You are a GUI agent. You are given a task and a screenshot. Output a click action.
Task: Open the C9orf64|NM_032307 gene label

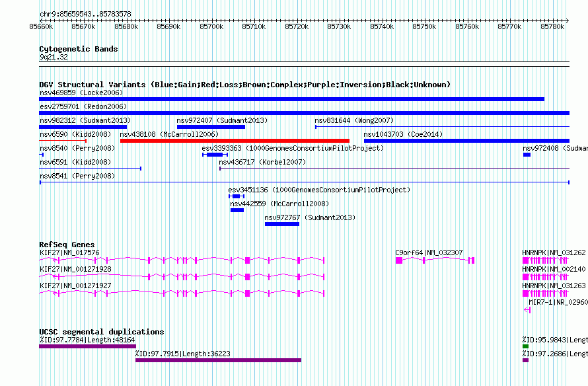429,252
